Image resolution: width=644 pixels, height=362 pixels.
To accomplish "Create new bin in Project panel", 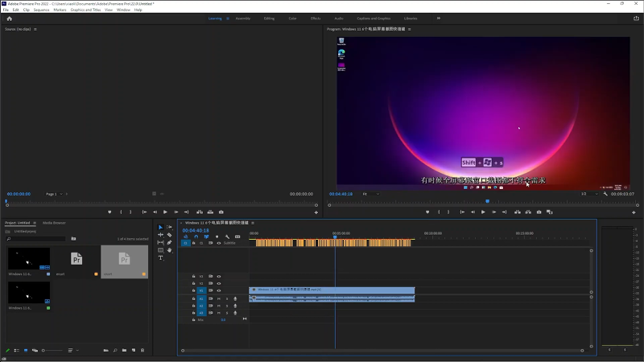I will click(x=124, y=350).
